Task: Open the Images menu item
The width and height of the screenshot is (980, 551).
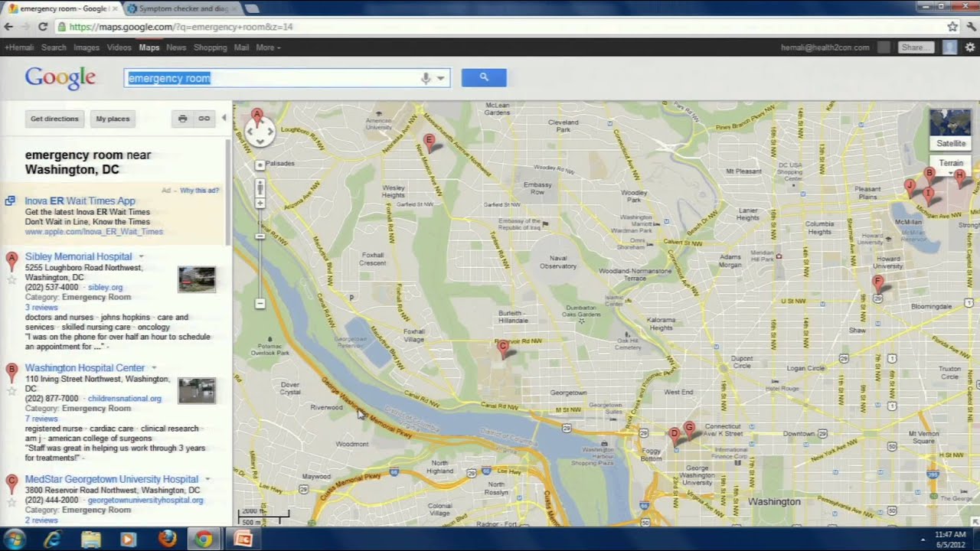Action: pyautogui.click(x=87, y=47)
